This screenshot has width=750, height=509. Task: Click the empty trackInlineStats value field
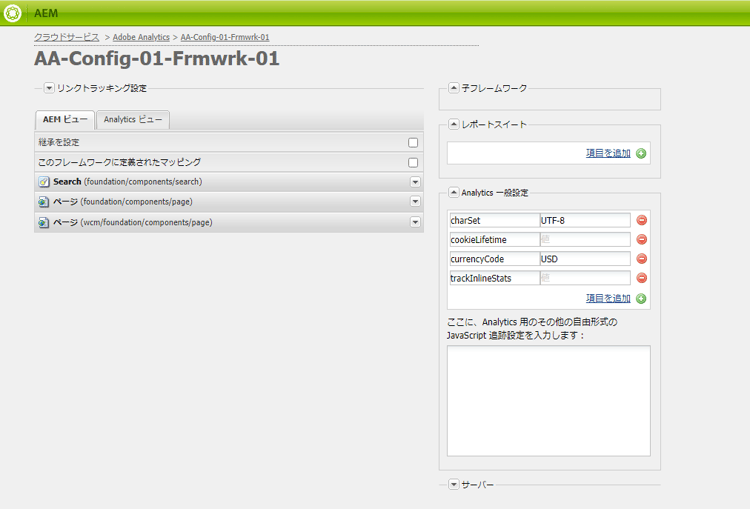tap(585, 278)
